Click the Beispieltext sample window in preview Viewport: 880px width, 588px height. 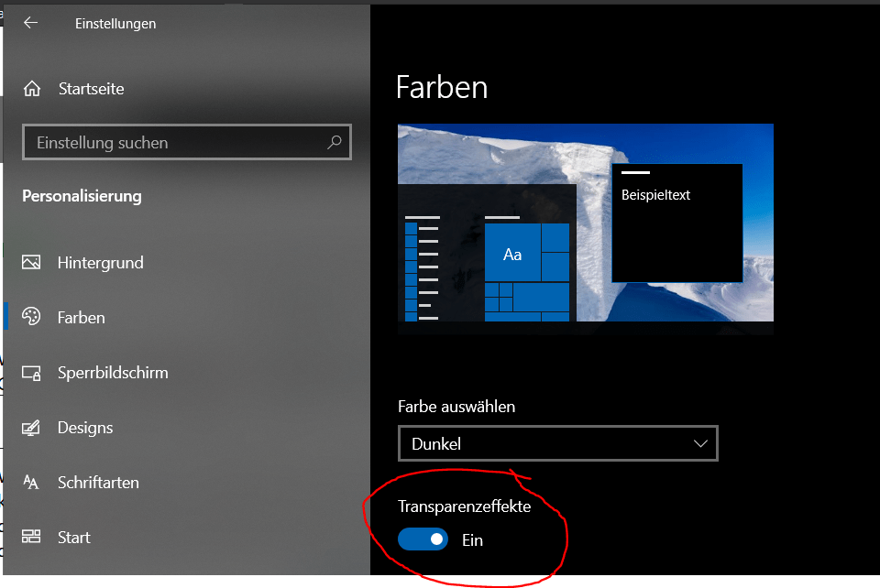(x=676, y=223)
